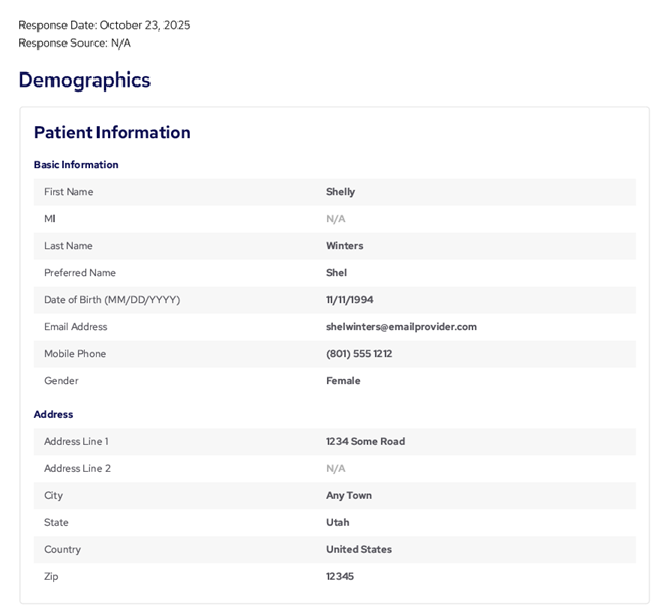Select the Preferred Name value Shel

(x=336, y=273)
